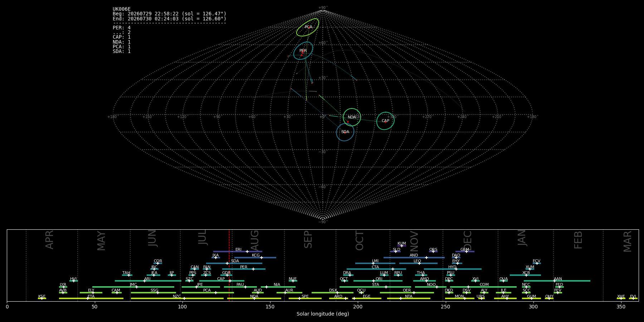Click the KCG shower label in timeline
The height and width of the screenshot is (322, 644).
point(256,255)
